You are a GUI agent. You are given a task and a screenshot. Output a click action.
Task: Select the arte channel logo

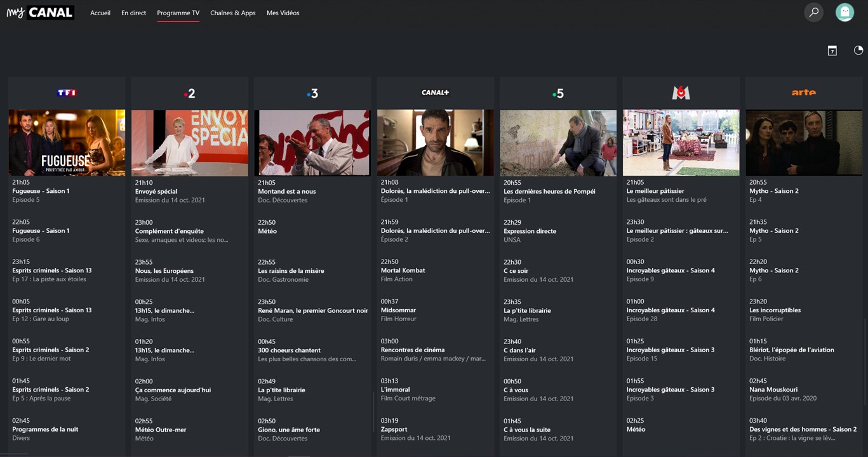(803, 93)
